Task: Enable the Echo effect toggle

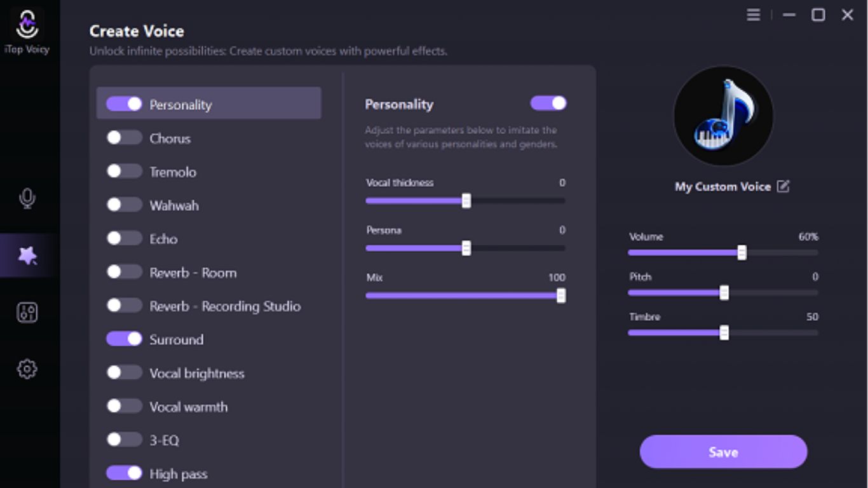Action: (x=124, y=238)
